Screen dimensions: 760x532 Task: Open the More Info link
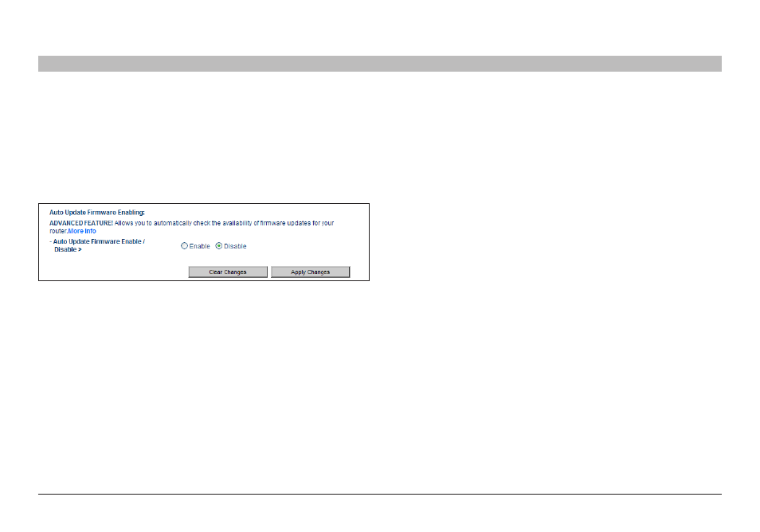tap(82, 231)
